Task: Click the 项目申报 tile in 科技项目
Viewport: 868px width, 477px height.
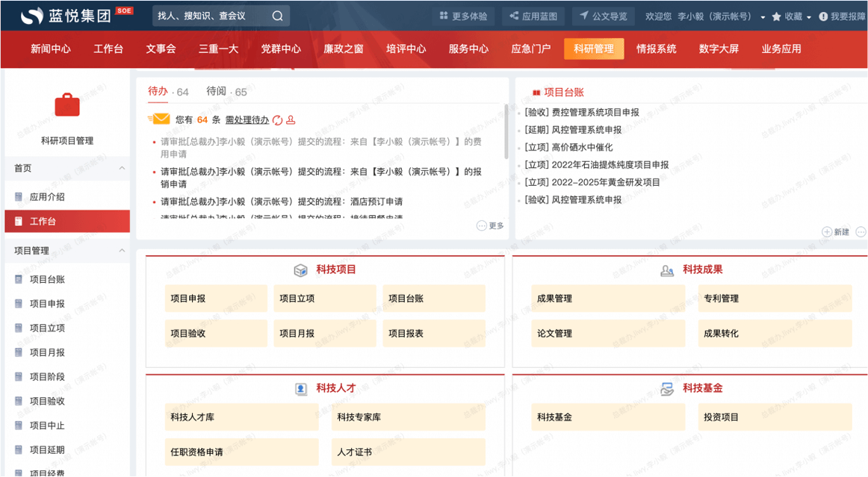Action: [216, 299]
